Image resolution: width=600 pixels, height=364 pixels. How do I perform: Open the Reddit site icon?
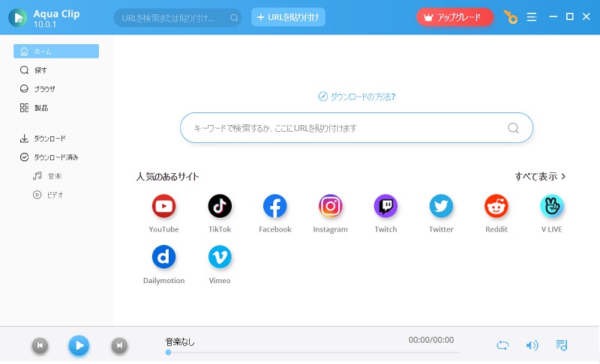[x=496, y=206]
